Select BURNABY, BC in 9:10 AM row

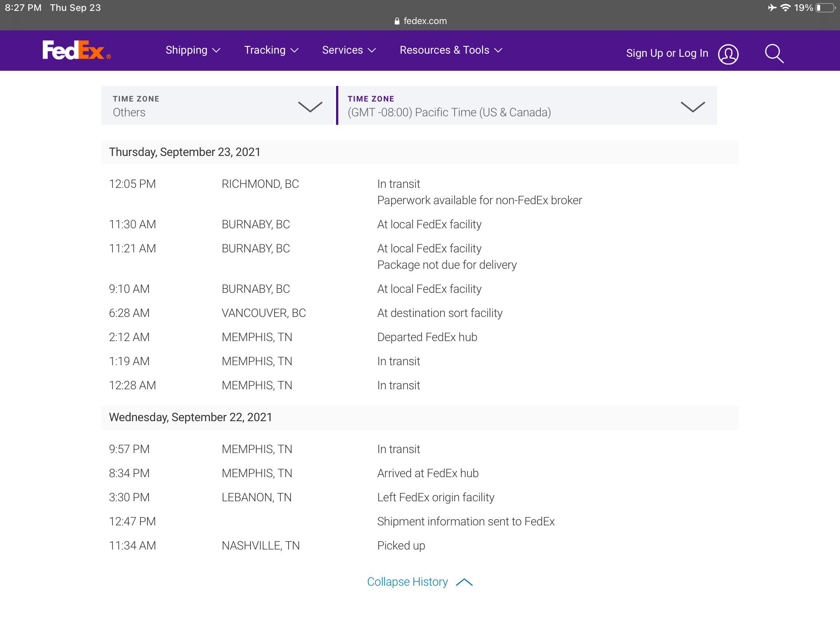(x=256, y=289)
